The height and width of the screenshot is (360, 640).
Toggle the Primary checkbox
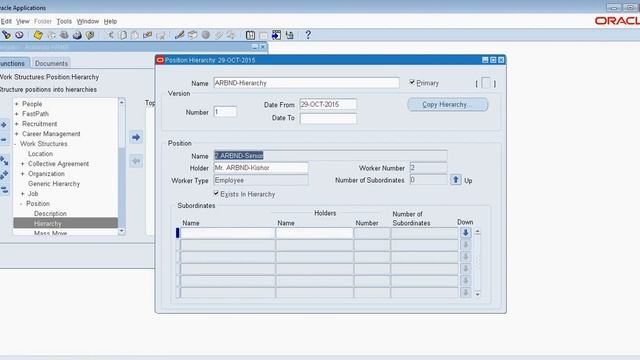point(412,82)
